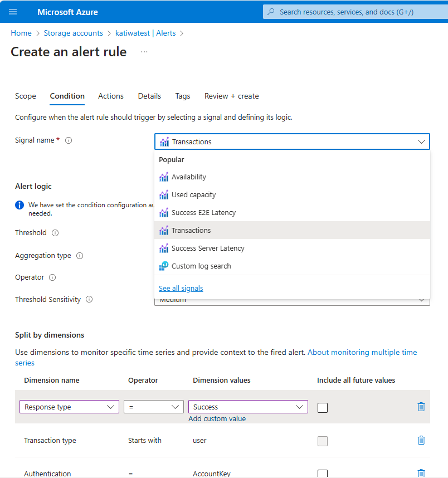This screenshot has height=478, width=448.
Task: Open the ellipsis menu beside Create an alert rule
Action: point(144,52)
